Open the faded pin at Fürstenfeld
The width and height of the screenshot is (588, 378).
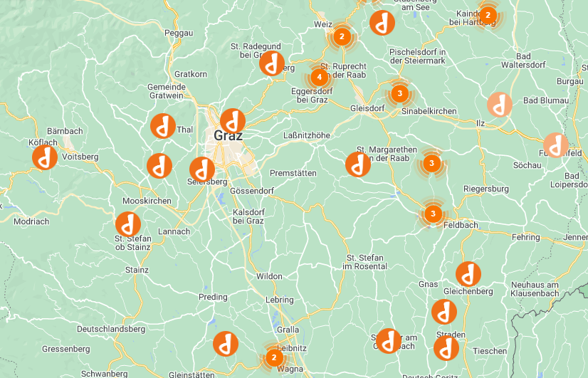click(x=556, y=145)
